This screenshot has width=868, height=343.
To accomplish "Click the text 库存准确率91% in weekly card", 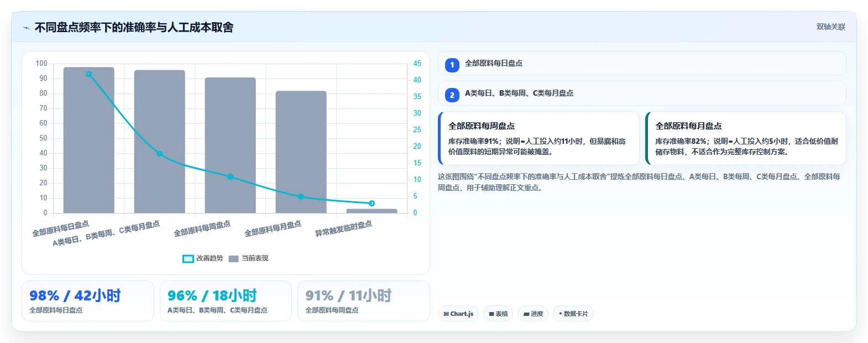I will pos(474,142).
